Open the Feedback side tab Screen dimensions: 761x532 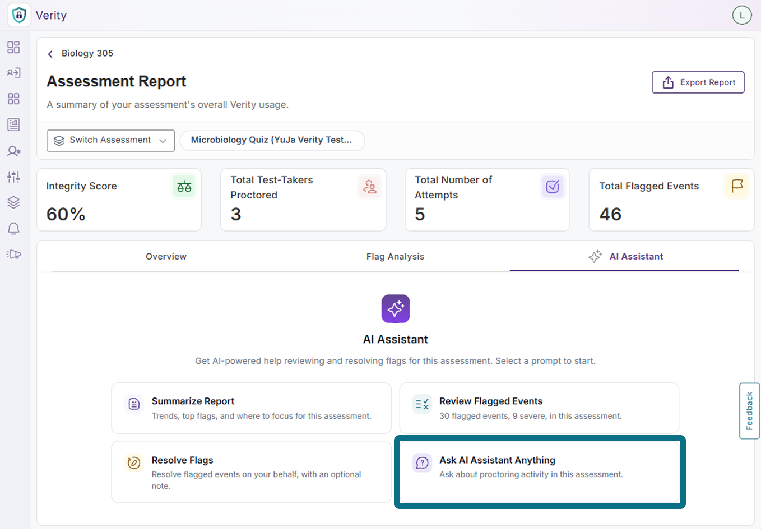point(749,411)
